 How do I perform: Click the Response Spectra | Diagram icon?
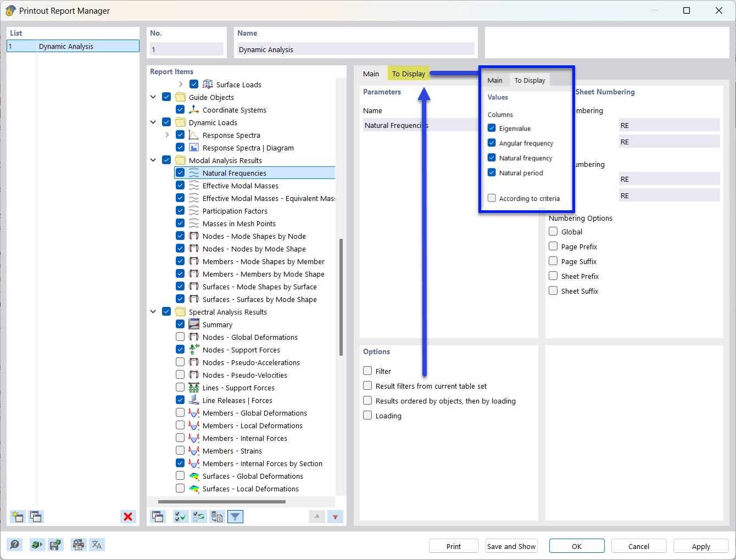(194, 147)
